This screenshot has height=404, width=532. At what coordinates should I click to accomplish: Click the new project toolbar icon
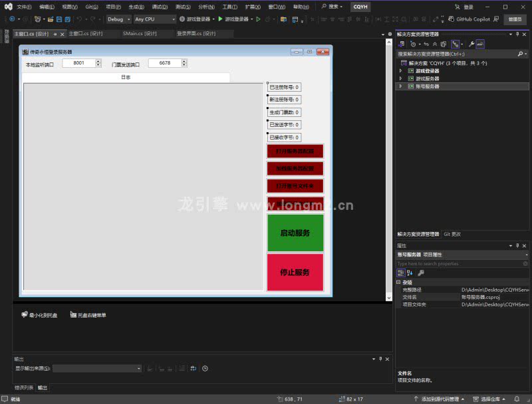pos(37,19)
